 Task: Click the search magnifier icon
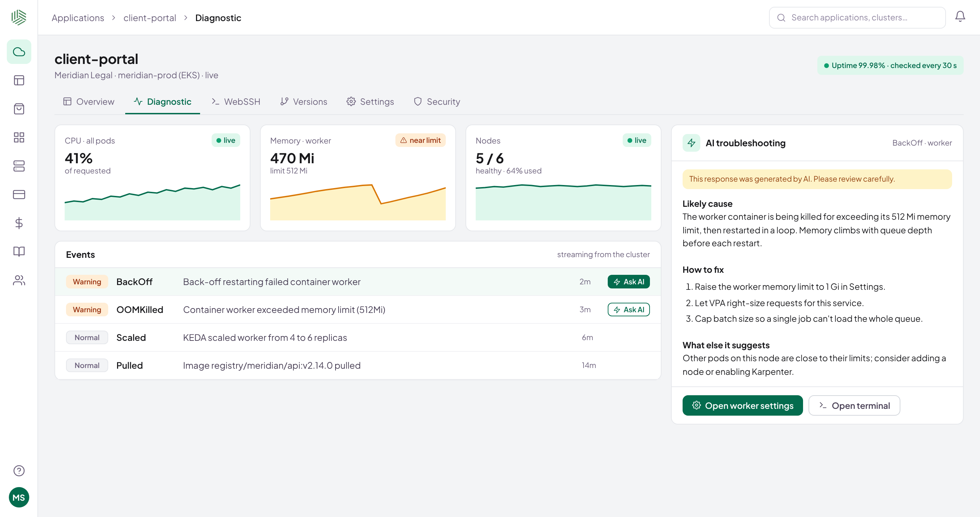point(781,17)
